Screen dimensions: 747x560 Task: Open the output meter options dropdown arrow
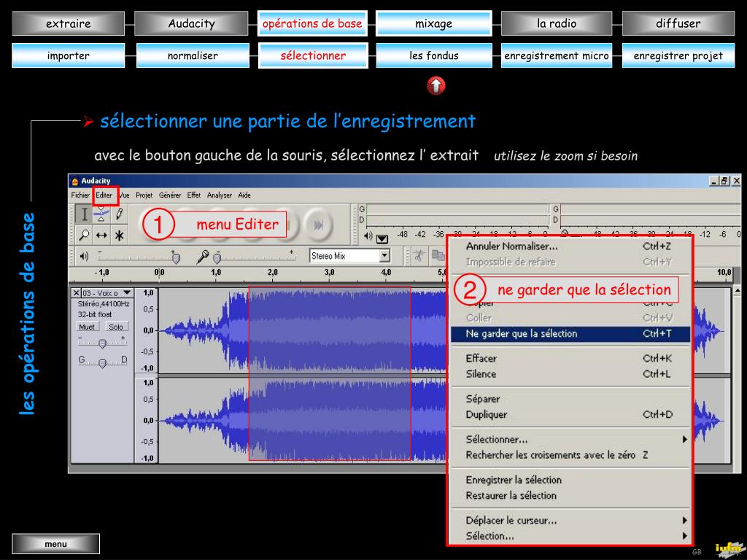(382, 238)
